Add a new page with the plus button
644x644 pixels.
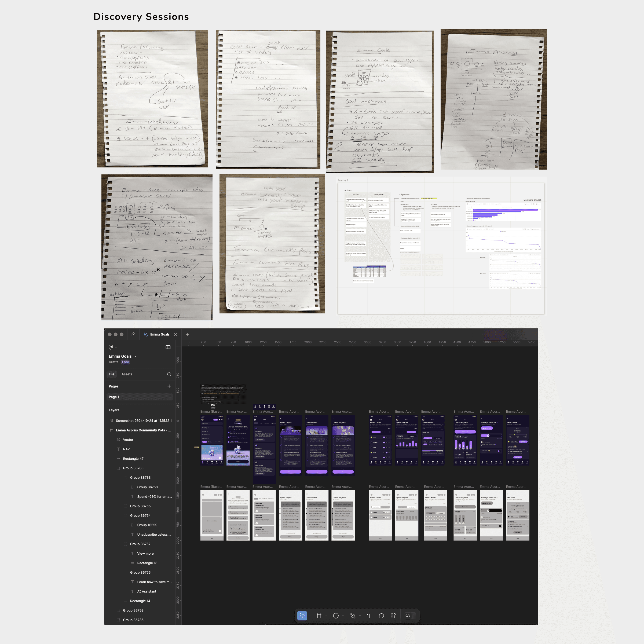169,386
